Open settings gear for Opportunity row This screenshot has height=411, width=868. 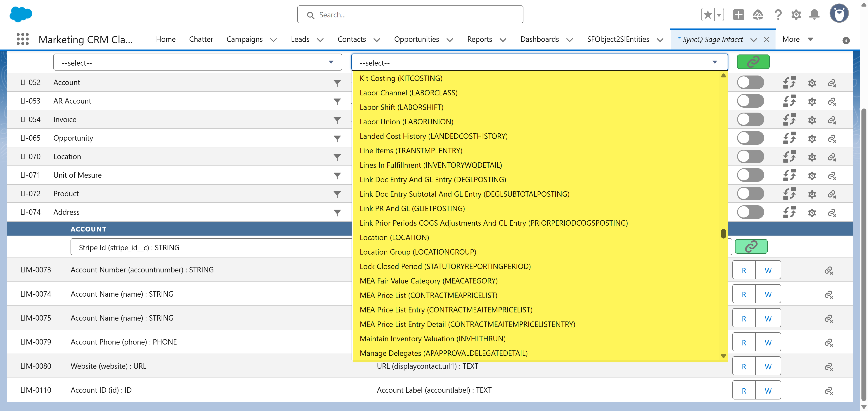812,138
